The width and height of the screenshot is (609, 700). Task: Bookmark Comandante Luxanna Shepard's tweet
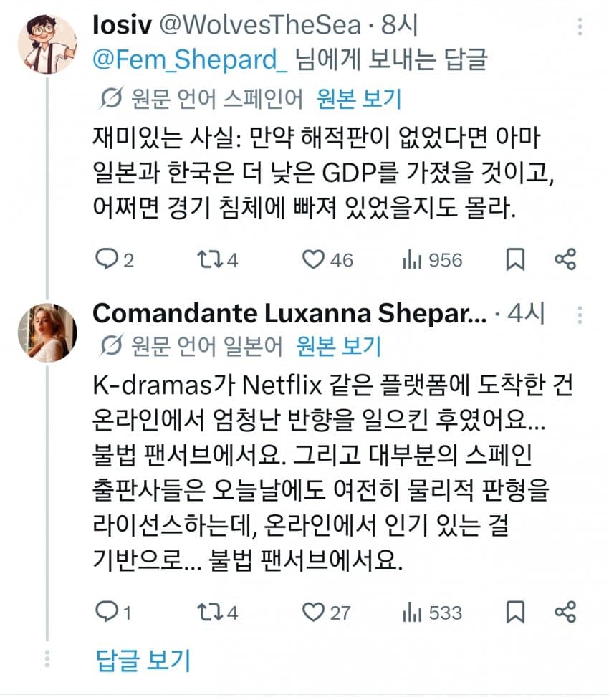[x=515, y=613]
